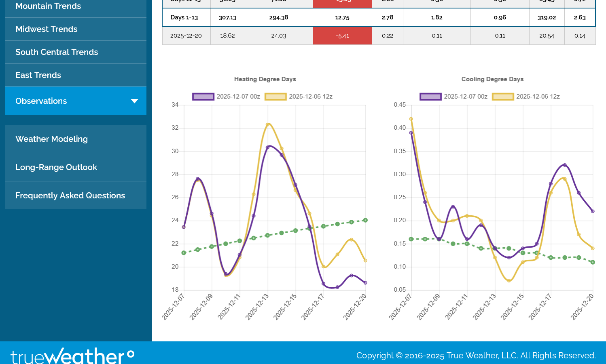
Task: Open Frequently Asked Questions
Action: click(70, 196)
